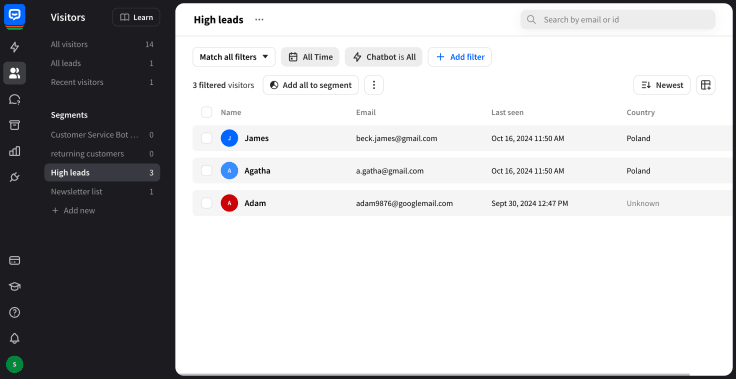Click Add all to segment button
736x379 pixels.
[x=311, y=85]
